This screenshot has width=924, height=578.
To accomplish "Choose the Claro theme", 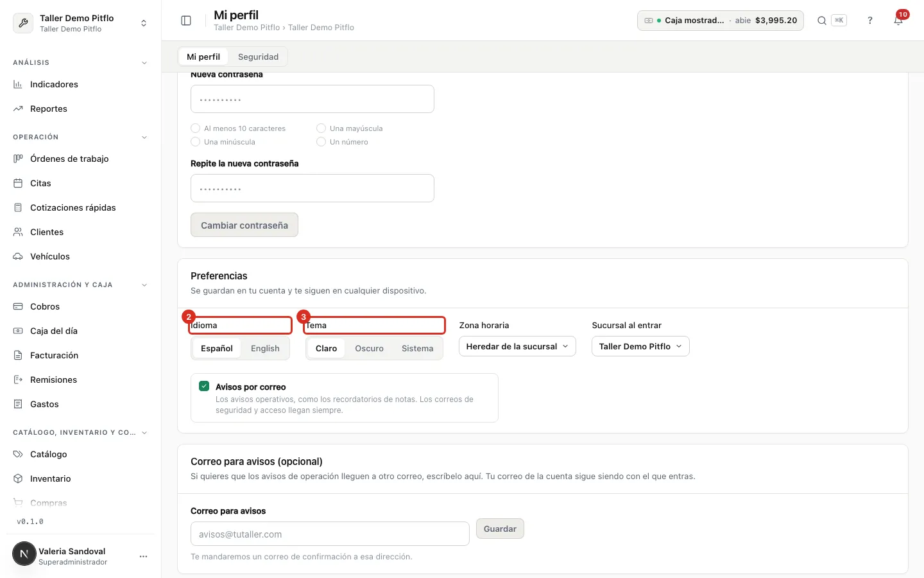I will 326,348.
